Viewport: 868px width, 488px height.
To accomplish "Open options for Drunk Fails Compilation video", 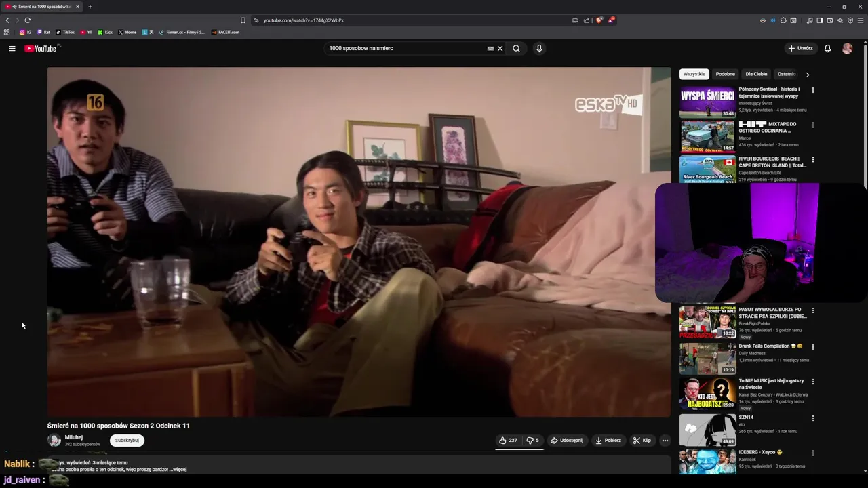I will coord(812,347).
